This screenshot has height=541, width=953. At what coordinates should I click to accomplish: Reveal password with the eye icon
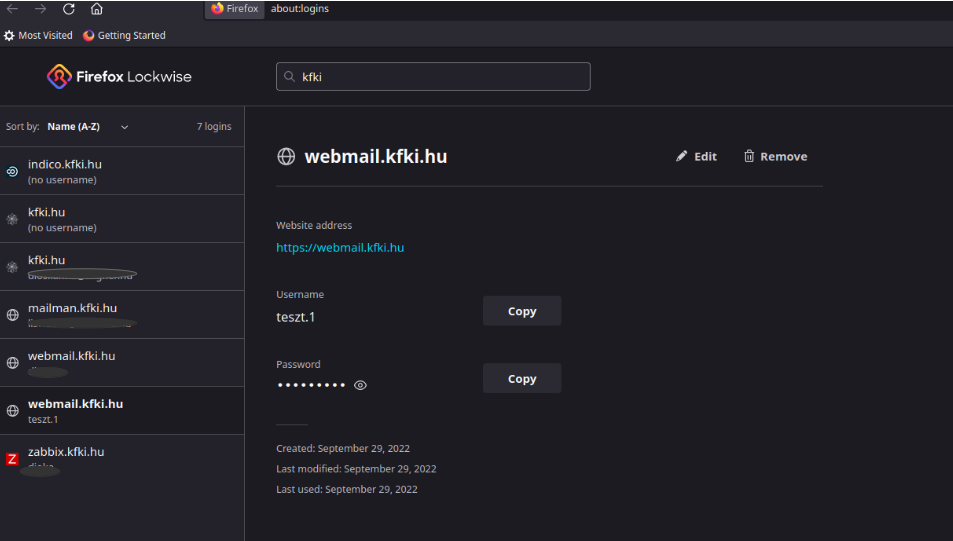pyautogui.click(x=360, y=385)
